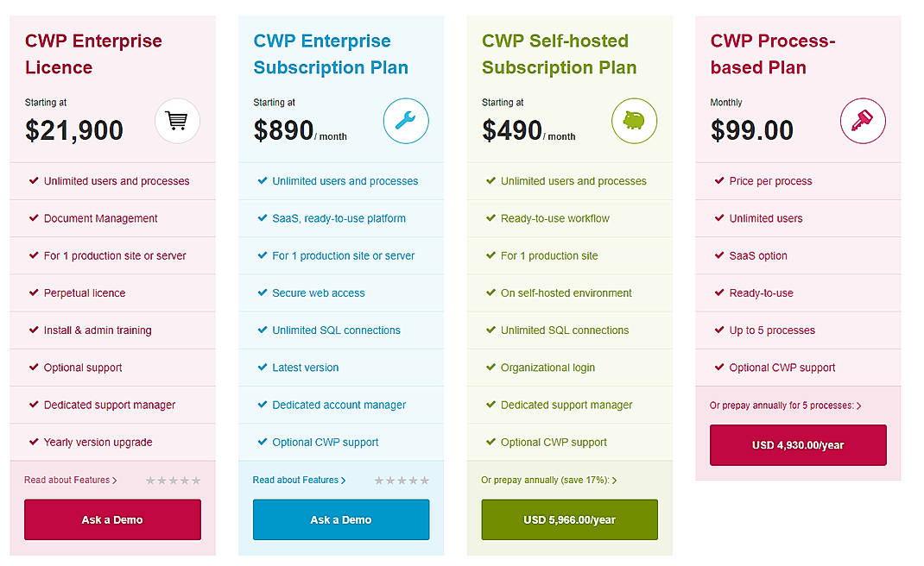This screenshot has height=566, width=924.
Task: Click the star rating under Enterprise Subscription Plan
Action: point(401,479)
